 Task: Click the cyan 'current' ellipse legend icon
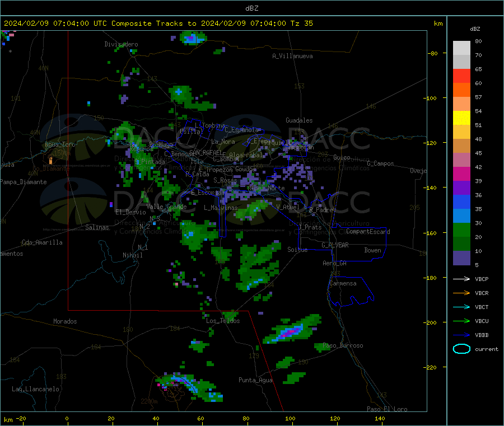(461, 349)
